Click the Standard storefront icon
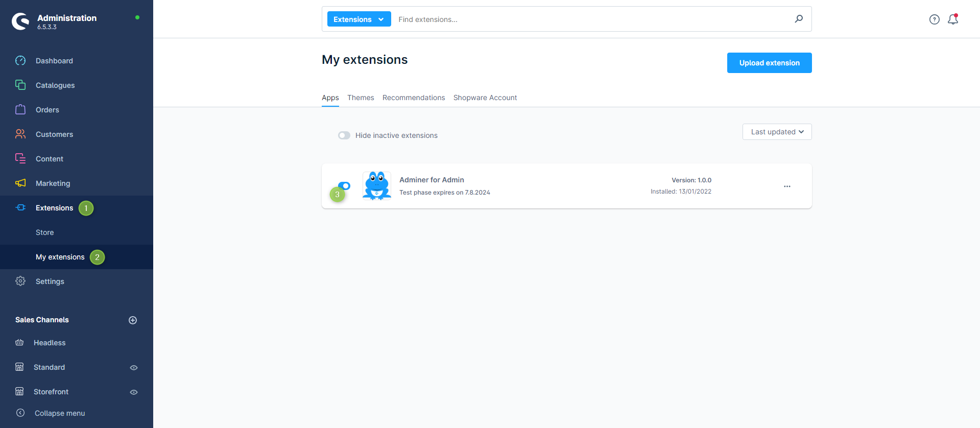 [19, 367]
